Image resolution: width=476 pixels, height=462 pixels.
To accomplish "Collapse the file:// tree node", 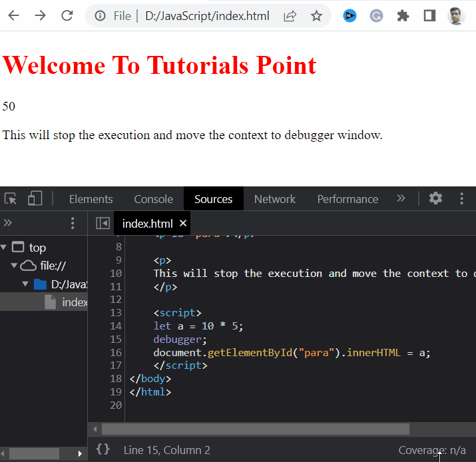I will (15, 266).
